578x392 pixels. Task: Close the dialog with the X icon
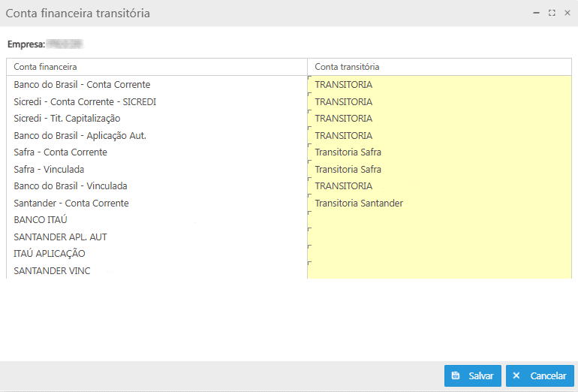[567, 13]
